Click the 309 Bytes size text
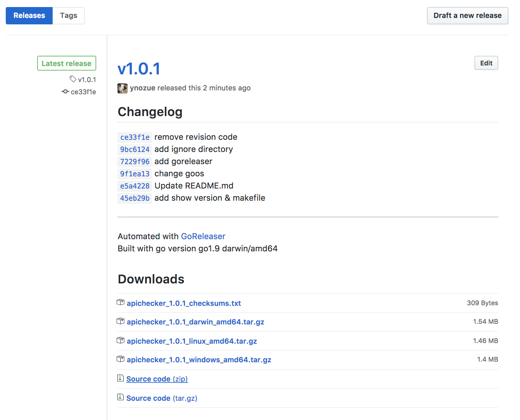Viewport: 520px width, 420px height. [482, 303]
